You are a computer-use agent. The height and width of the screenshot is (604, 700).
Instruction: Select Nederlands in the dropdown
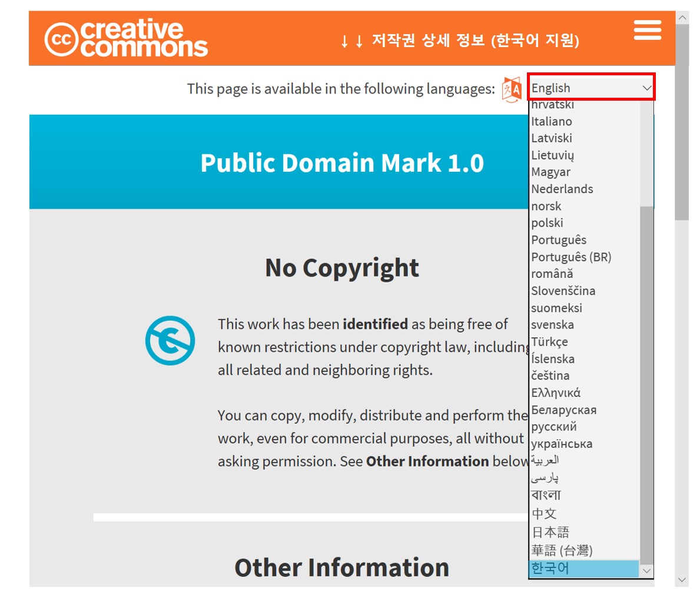tap(584, 190)
